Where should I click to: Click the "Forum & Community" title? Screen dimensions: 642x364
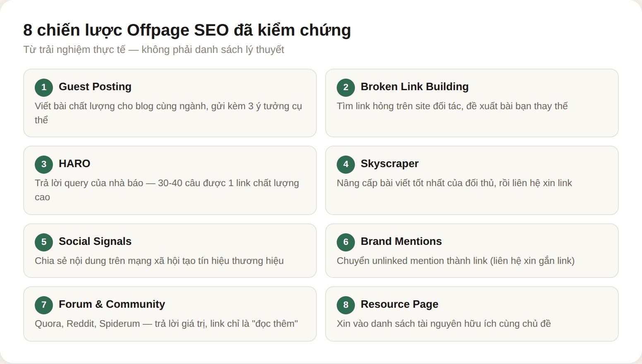tap(112, 304)
